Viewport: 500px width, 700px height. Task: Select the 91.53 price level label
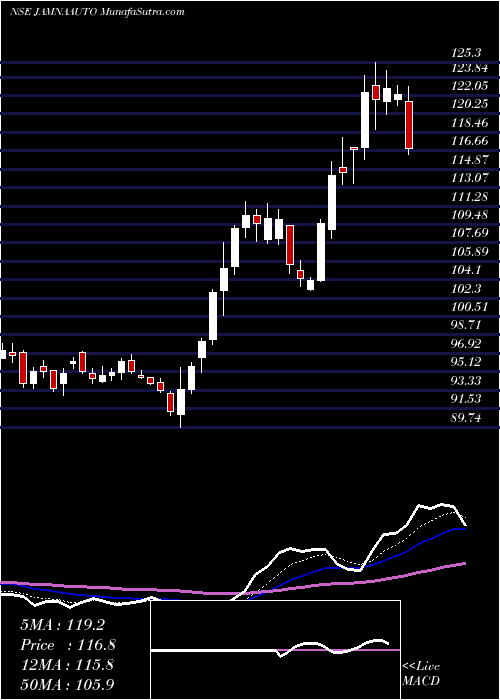click(467, 399)
